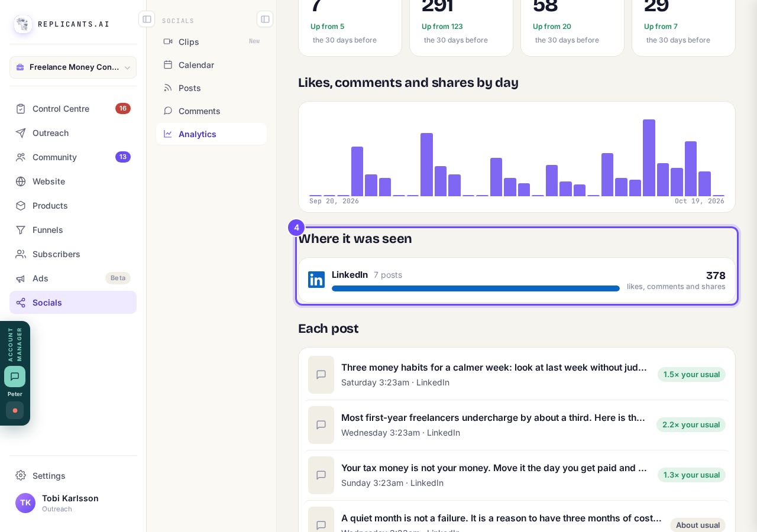Click the Clips video camera icon
The image size is (757, 532).
coord(168,41)
